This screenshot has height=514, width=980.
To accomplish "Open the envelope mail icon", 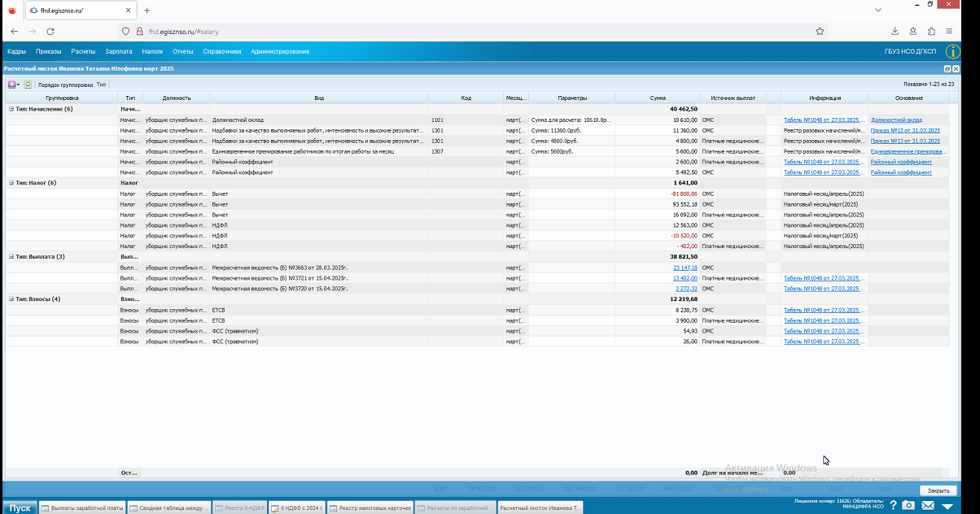I will point(928,506).
